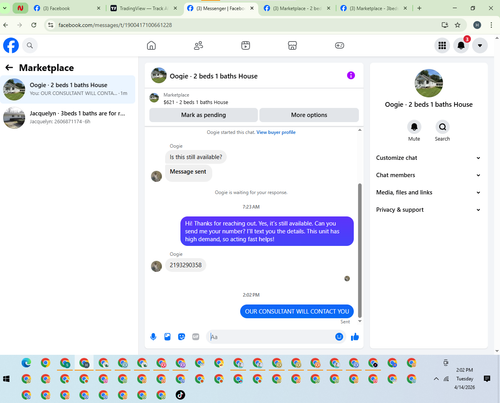Open the purple conversation information icon
This screenshot has height=403, width=500.
tap(351, 75)
